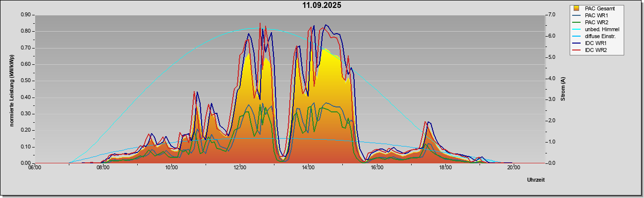Click the Strom (A) axis title
This screenshot has height=198, width=644.
(563, 89)
